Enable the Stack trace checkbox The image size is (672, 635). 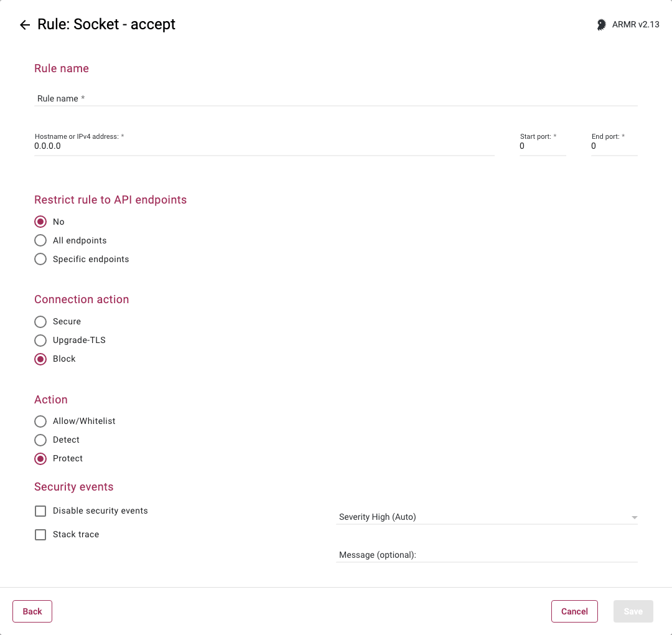[40, 534]
